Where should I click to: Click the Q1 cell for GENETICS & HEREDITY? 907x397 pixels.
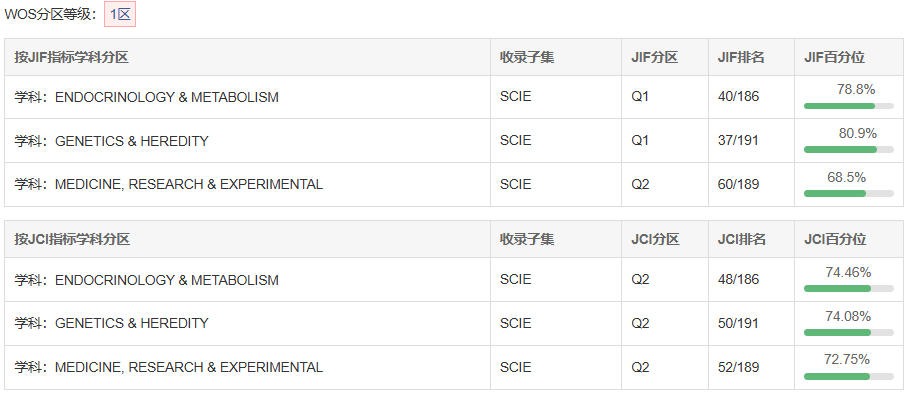[640, 141]
